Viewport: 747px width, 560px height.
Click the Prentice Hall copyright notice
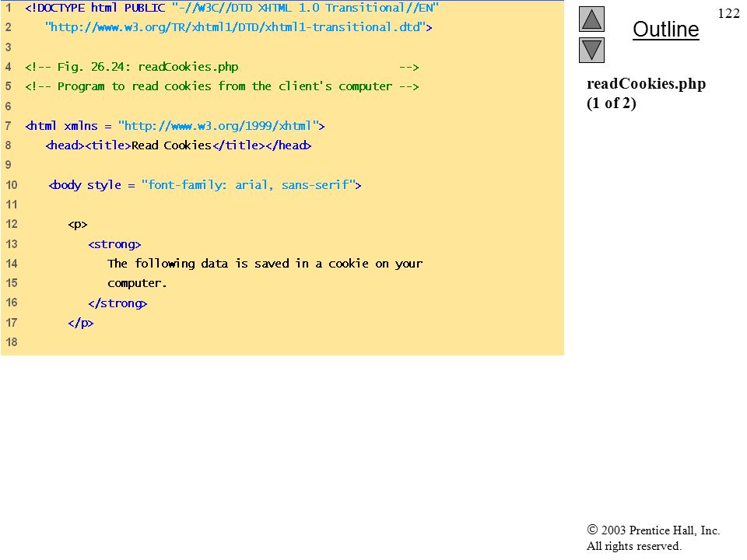coord(653,530)
